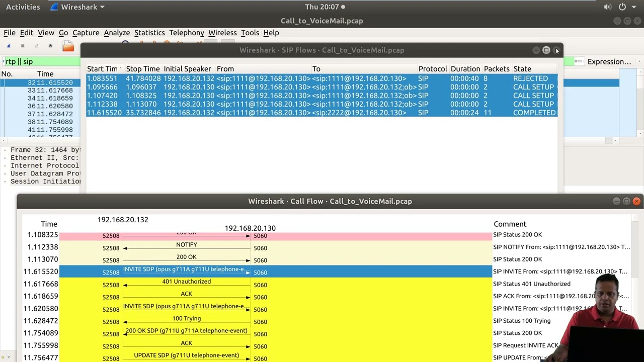Select the 401 Unauthorized call flow arrow
The height and width of the screenshot is (362, 644).
(x=186, y=284)
